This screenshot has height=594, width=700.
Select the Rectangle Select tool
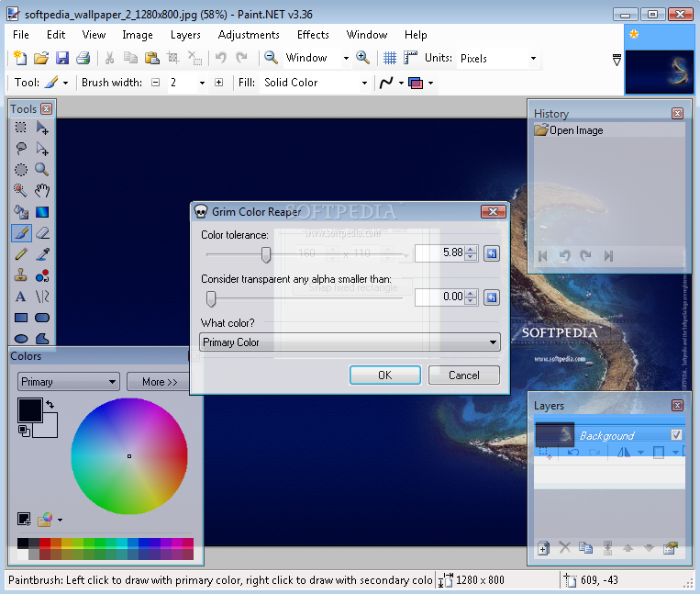20,128
